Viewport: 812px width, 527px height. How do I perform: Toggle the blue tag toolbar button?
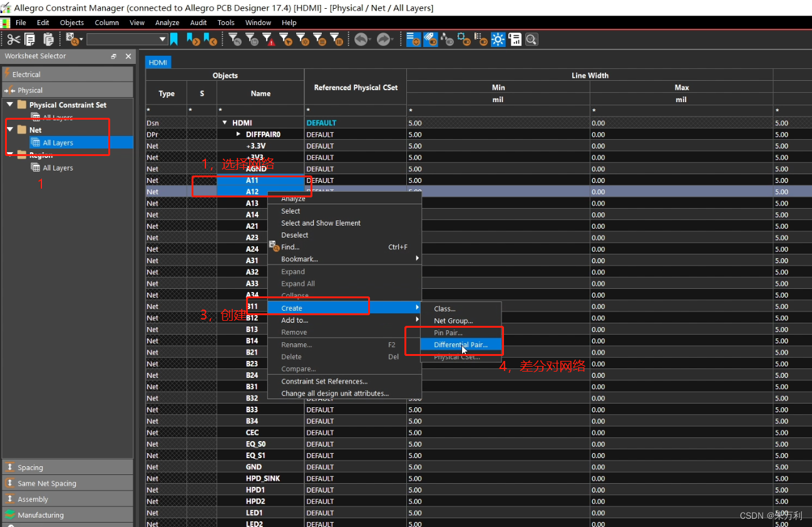[431, 39]
